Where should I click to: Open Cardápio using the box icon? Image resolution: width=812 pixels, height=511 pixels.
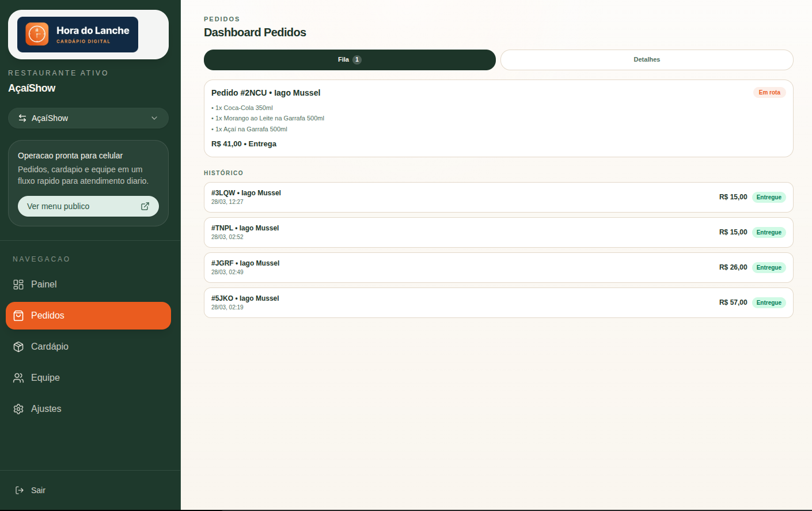click(18, 346)
